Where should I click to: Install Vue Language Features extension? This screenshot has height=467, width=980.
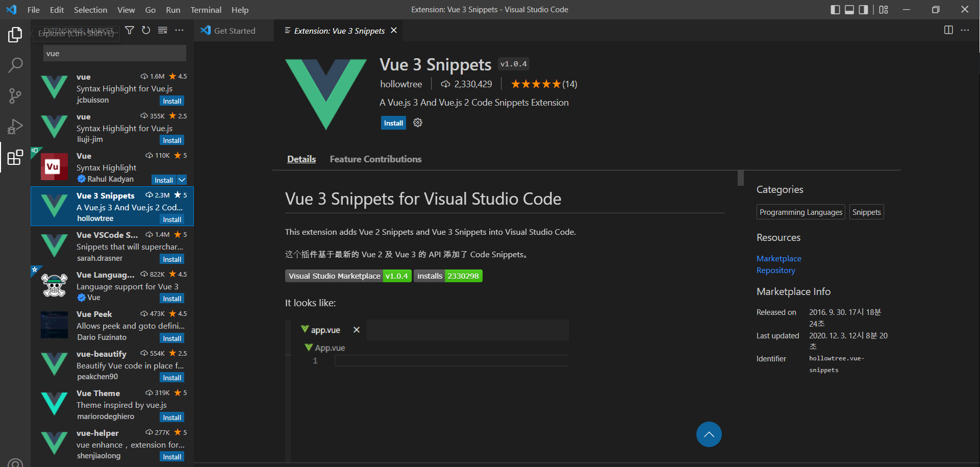[172, 299]
